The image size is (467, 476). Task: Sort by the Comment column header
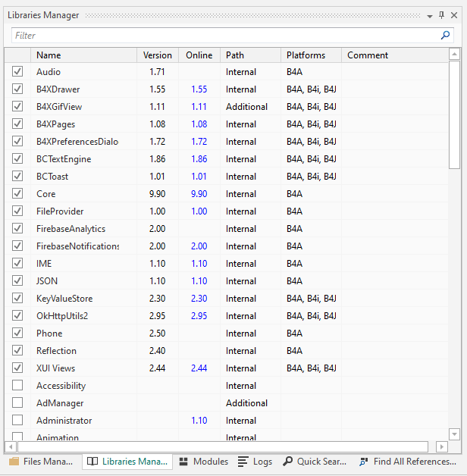click(395, 55)
